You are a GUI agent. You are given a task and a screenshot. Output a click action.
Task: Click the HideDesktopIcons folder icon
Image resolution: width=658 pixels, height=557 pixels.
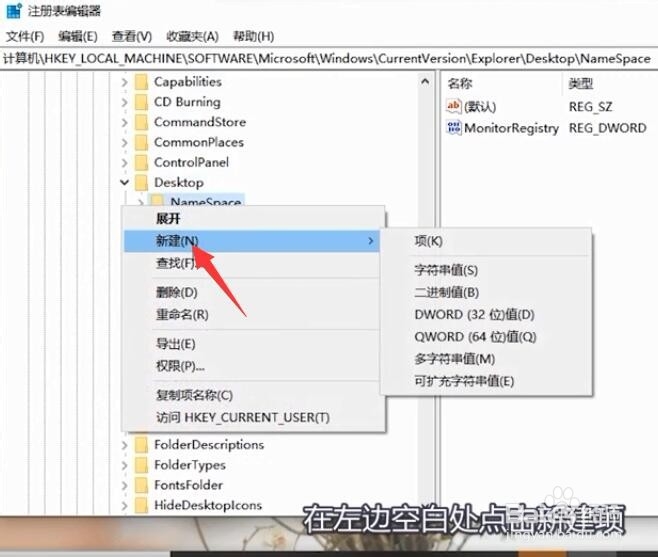141,505
